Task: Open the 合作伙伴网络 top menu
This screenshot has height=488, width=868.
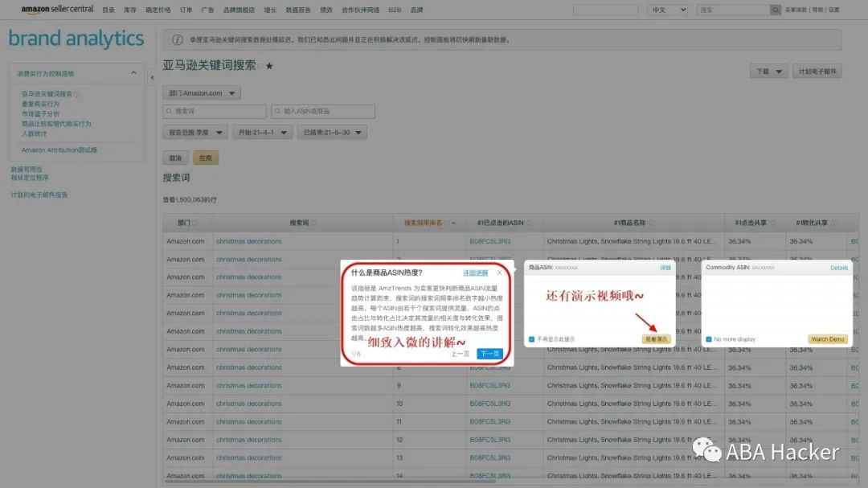Action: coord(360,10)
